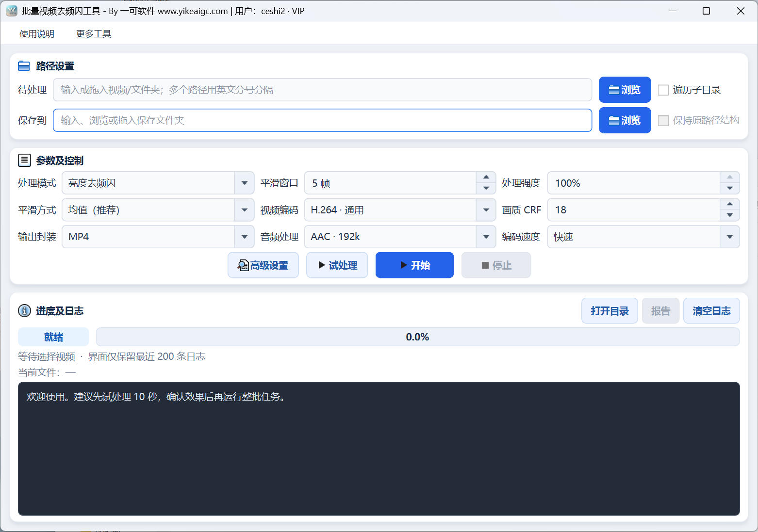
Task: Decrease the 处理强度 percentage
Action: 730,189
